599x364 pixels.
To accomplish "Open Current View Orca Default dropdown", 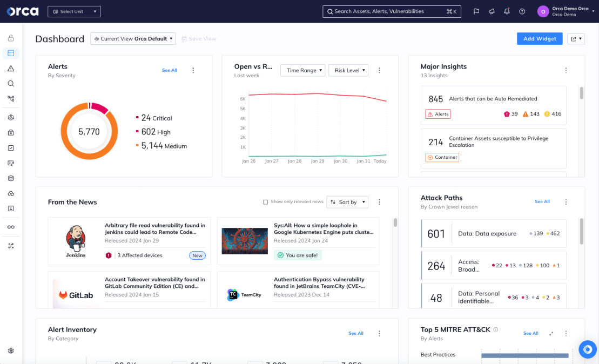I will point(133,38).
